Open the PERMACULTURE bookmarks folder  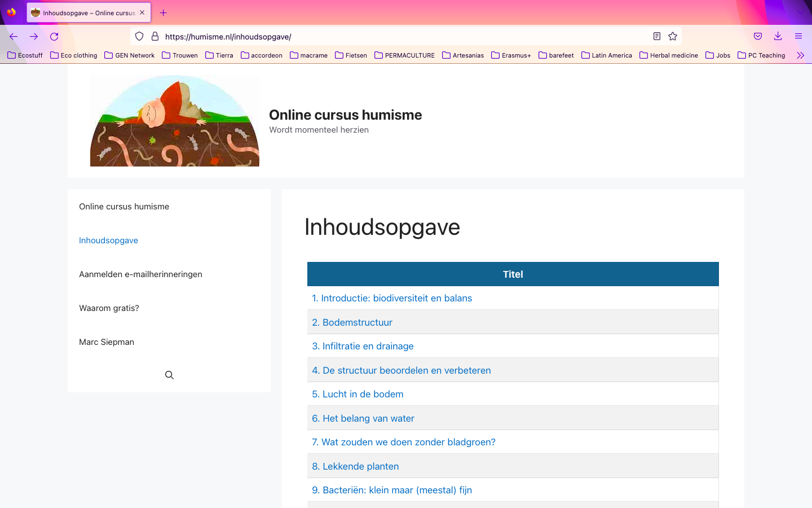coord(405,55)
